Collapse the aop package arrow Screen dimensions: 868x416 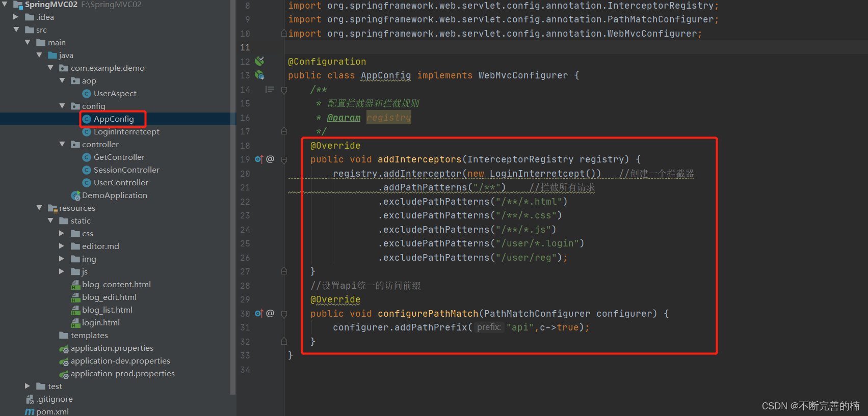pos(62,80)
